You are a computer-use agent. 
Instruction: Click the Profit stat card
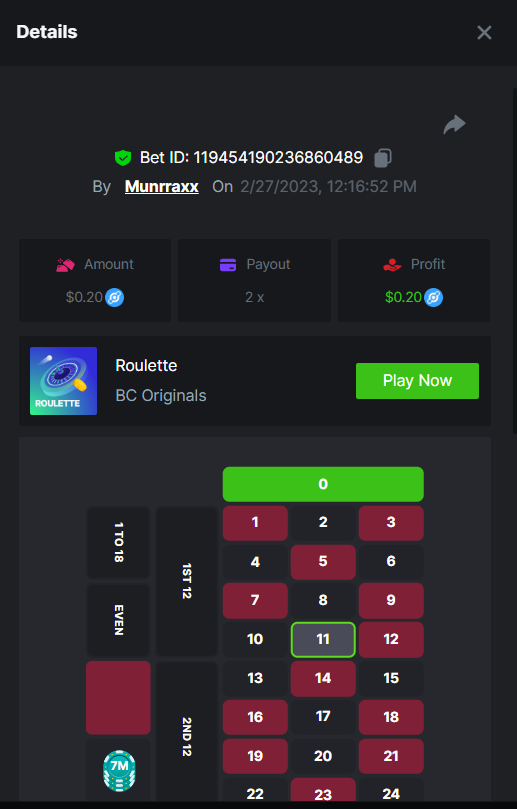[x=414, y=280]
